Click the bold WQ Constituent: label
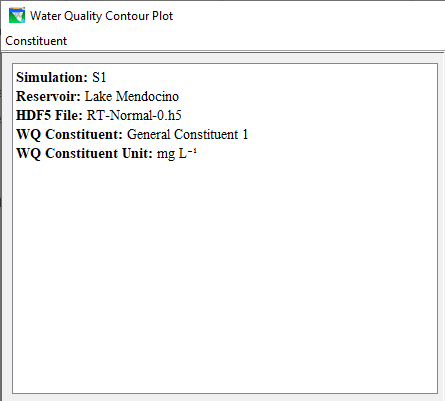The image size is (445, 401). coord(70,134)
